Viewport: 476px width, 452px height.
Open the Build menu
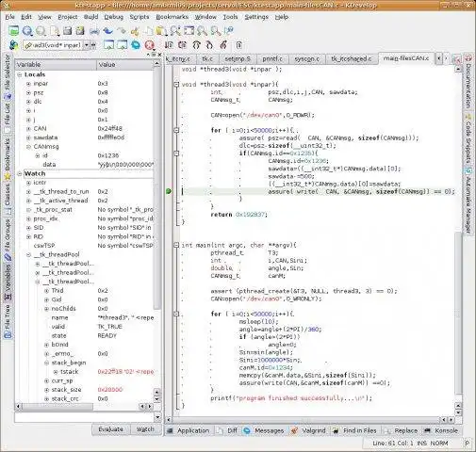click(x=90, y=17)
